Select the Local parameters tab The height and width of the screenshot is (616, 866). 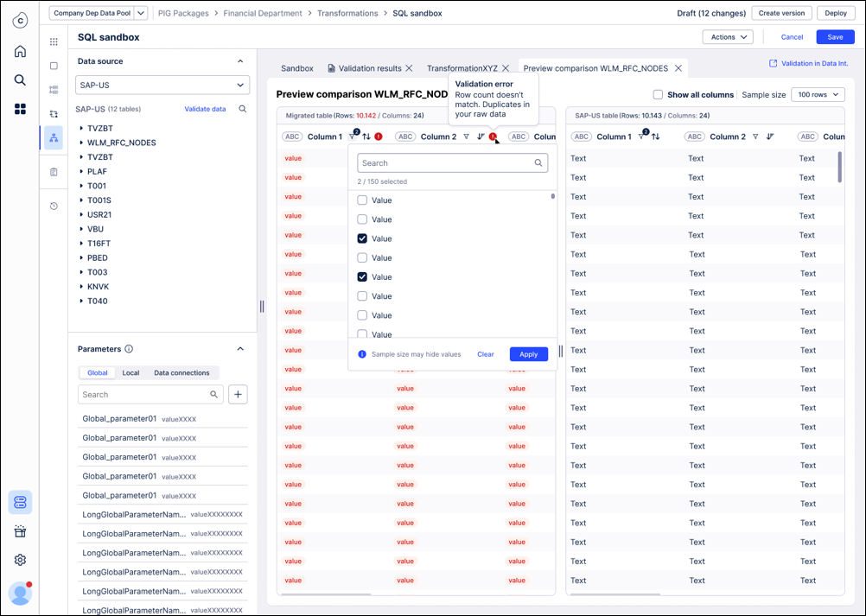tap(131, 373)
